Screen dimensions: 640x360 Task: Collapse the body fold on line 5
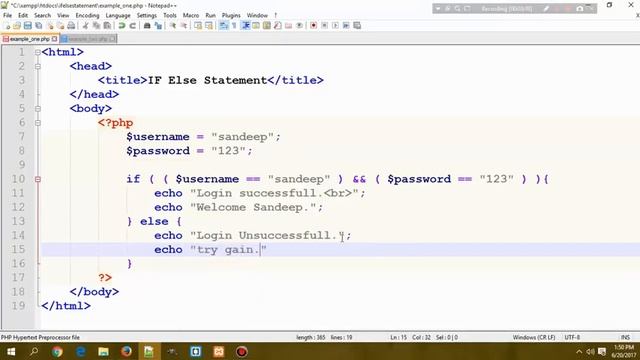click(x=38, y=109)
